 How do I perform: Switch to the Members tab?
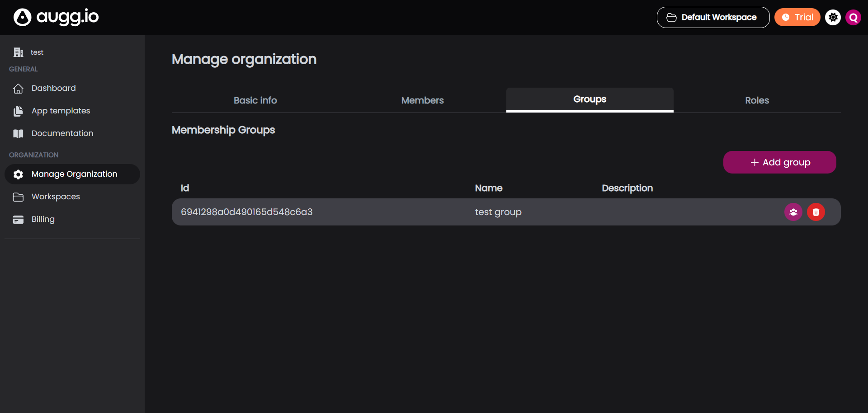[x=422, y=100]
